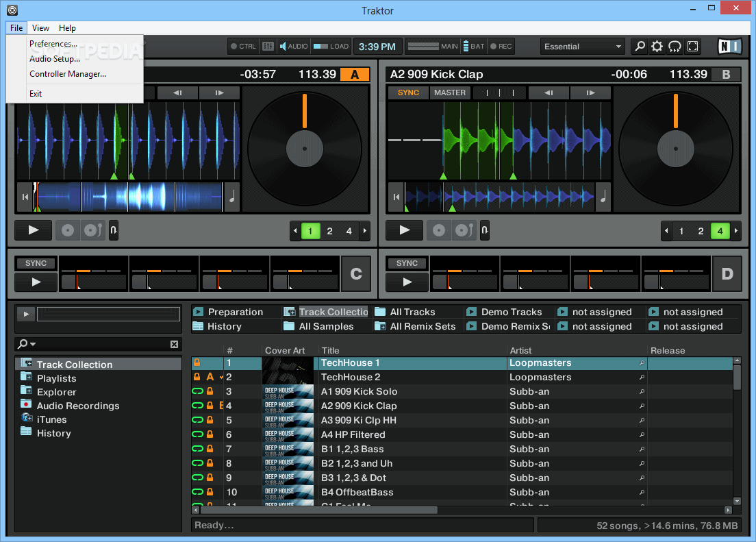Toggle Deck A loop active button
The image size is (756, 542).
point(114,230)
